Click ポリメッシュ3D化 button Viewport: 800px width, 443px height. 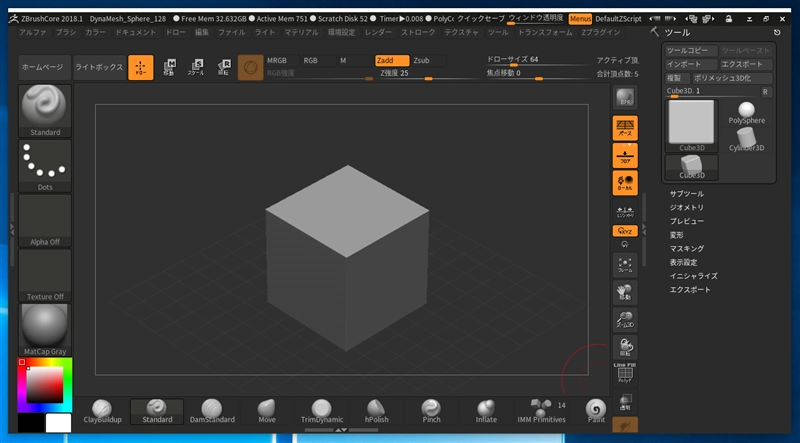732,78
